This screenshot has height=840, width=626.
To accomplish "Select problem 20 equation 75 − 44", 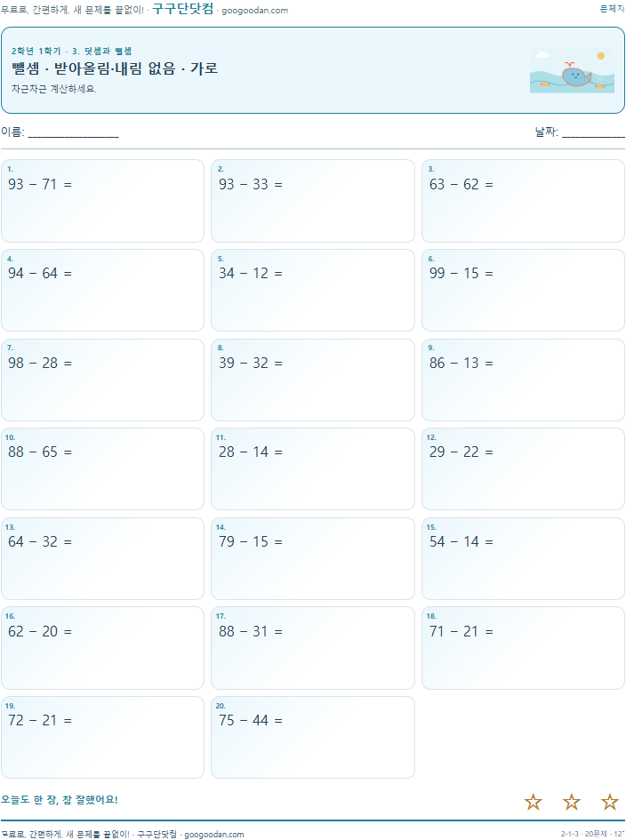I will (250, 721).
